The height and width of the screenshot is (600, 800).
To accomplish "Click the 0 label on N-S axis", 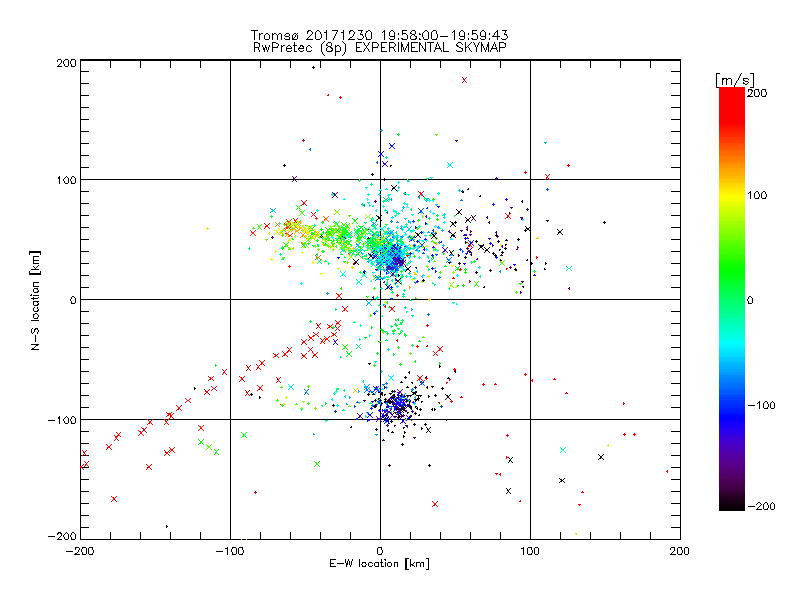I will pos(73,300).
